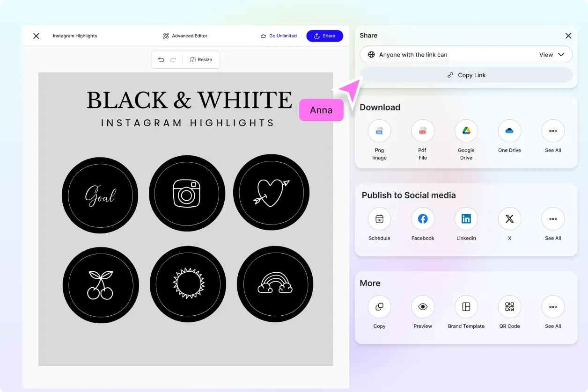Select the camera highlight circle
The width and height of the screenshot is (588, 392).
point(187,193)
